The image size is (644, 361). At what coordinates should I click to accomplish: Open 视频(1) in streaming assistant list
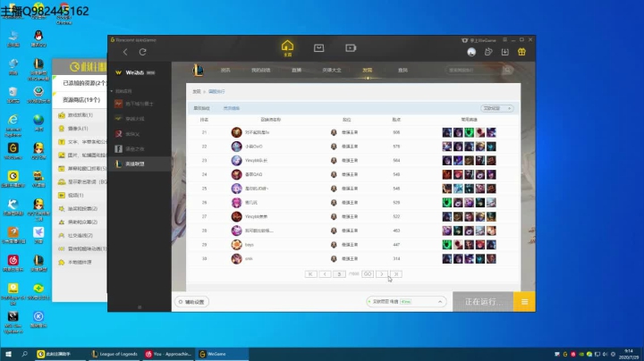point(76,196)
